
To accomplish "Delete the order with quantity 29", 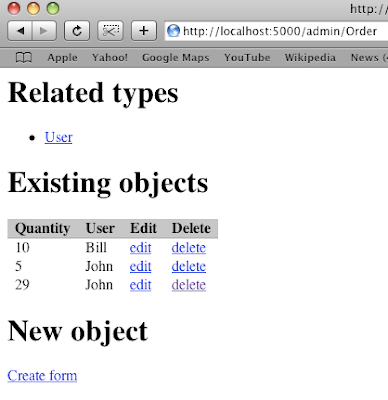I will click(x=189, y=285).
